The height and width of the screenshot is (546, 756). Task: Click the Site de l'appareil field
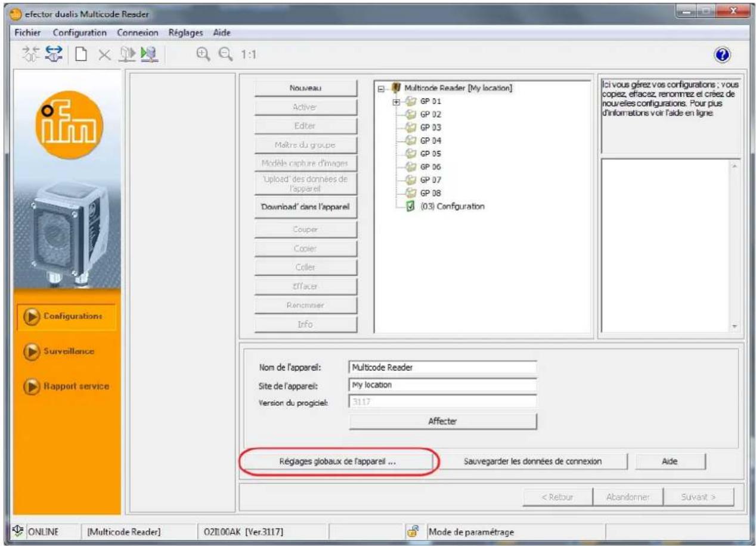442,385
